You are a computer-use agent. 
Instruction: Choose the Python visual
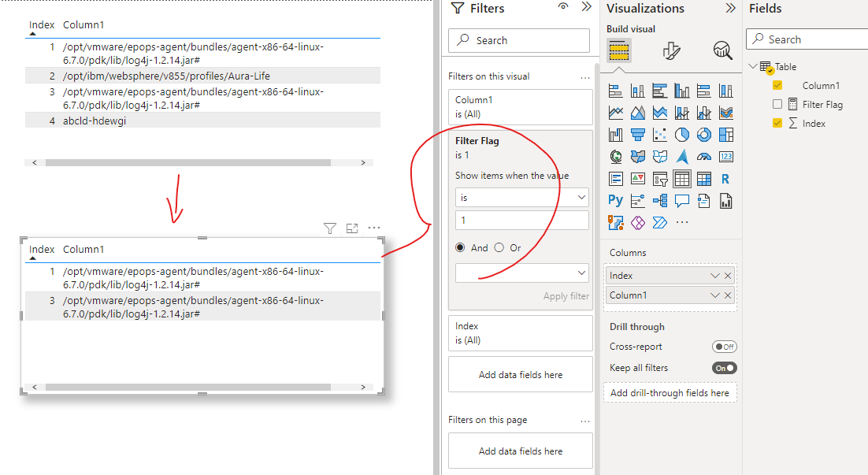point(616,200)
